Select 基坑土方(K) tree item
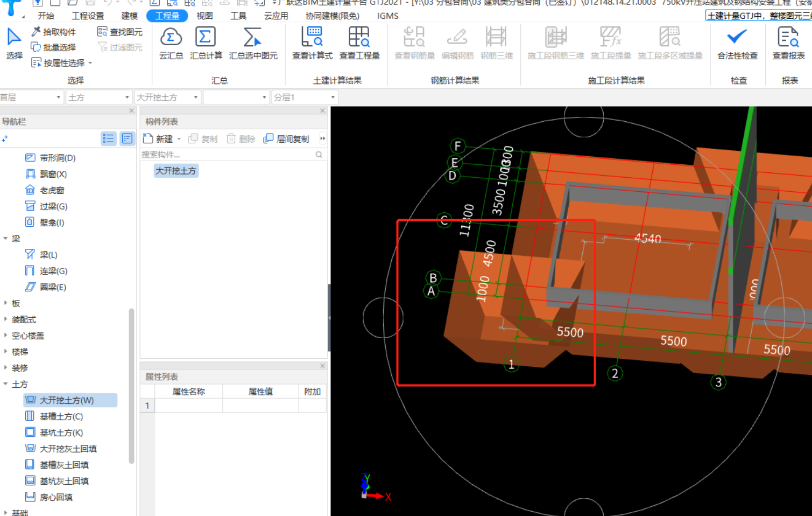 [54, 433]
